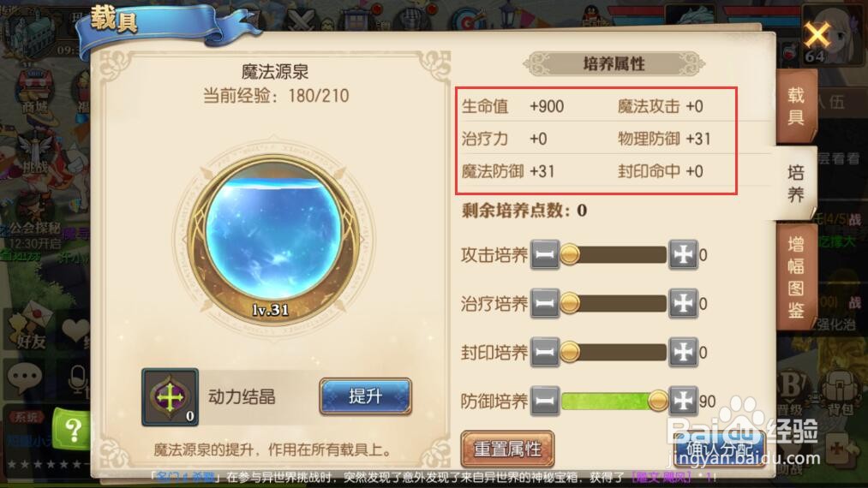Viewport: 868px width, 488px height.
Task: Open the chat speech bubble icon
Action: click(x=24, y=378)
